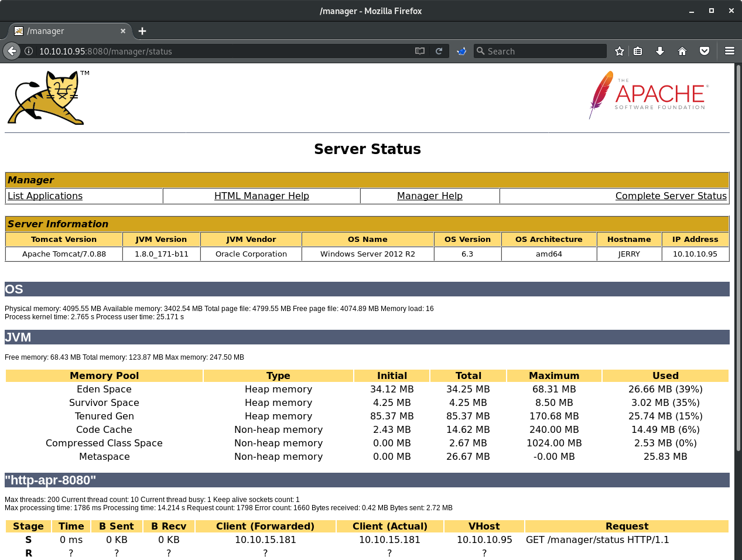Image resolution: width=742 pixels, height=560 pixels.
Task: Select the Apache Tomcat/7.0.88 version cell
Action: (x=64, y=254)
